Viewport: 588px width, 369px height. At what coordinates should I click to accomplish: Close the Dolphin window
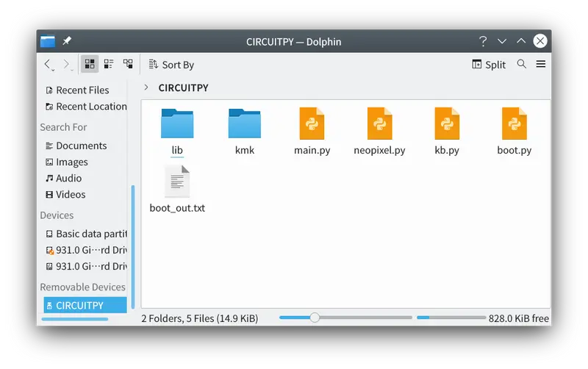(x=540, y=40)
